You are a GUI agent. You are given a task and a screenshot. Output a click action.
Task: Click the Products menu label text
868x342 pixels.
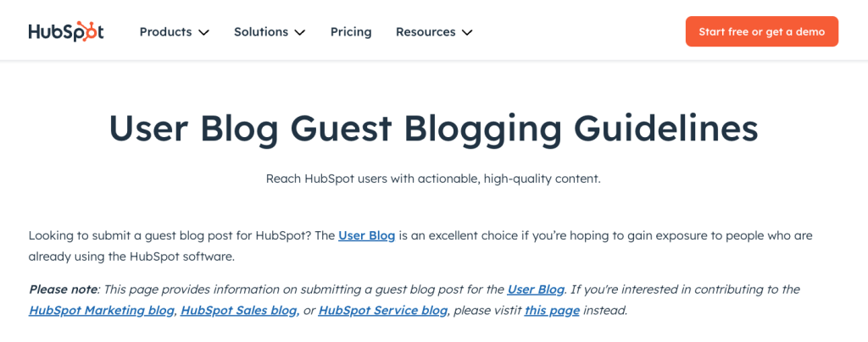coord(165,31)
